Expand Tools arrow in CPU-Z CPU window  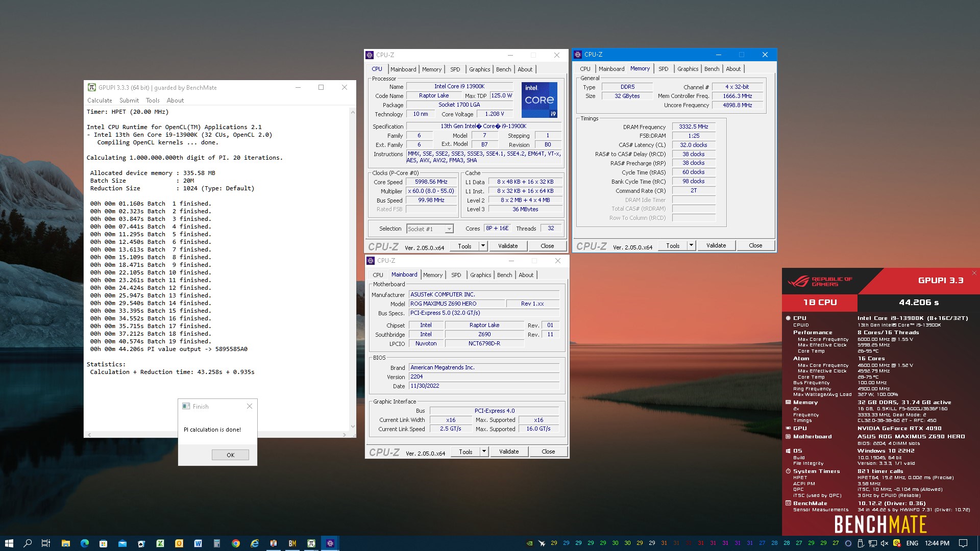click(483, 246)
